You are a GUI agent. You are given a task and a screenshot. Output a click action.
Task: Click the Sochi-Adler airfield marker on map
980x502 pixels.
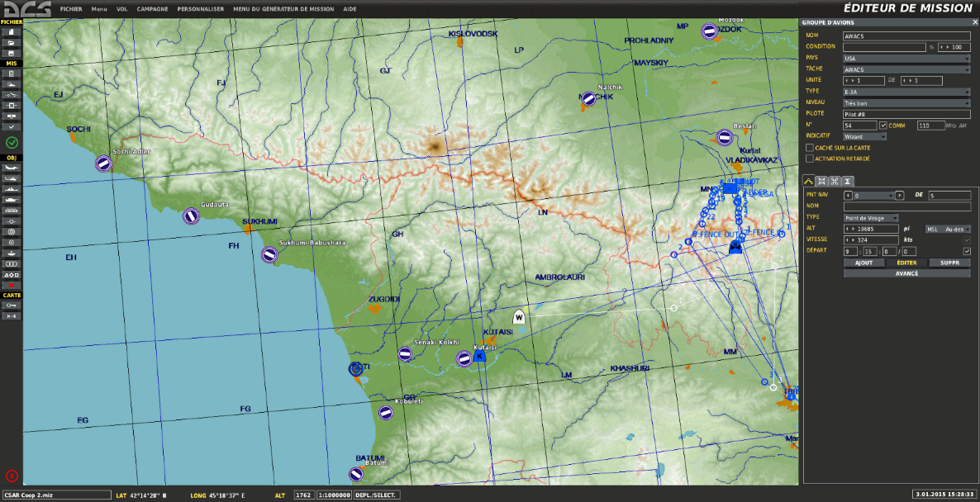tap(103, 163)
